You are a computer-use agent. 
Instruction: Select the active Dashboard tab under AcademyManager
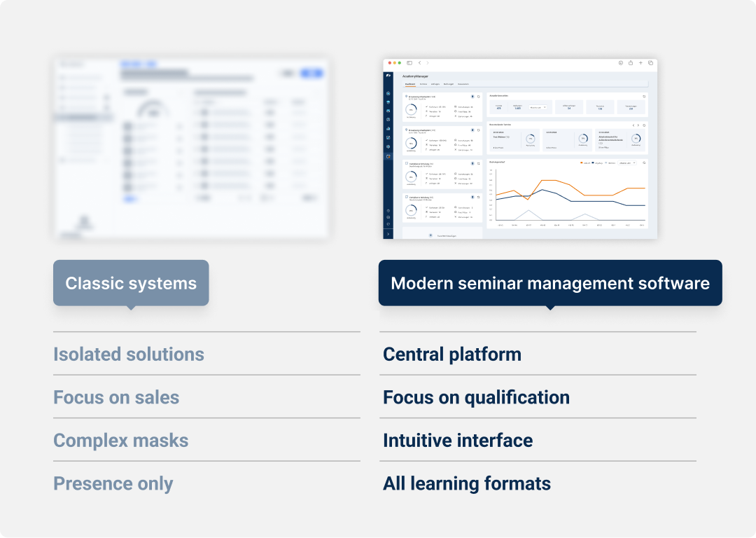pyautogui.click(x=410, y=84)
